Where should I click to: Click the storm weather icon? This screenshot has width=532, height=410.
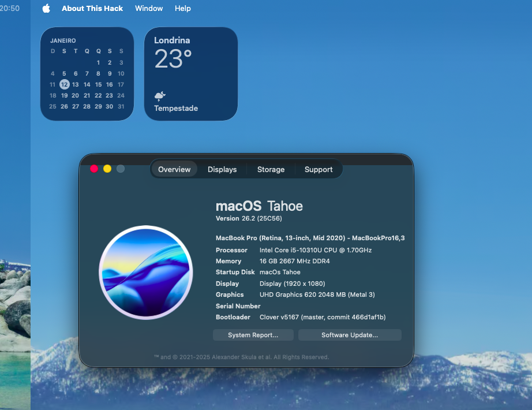tap(160, 96)
